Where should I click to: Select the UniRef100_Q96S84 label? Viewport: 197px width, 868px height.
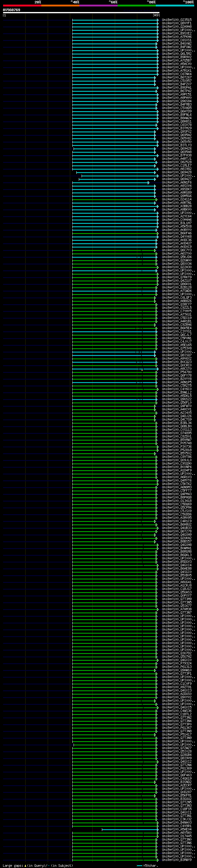(x=176, y=101)
